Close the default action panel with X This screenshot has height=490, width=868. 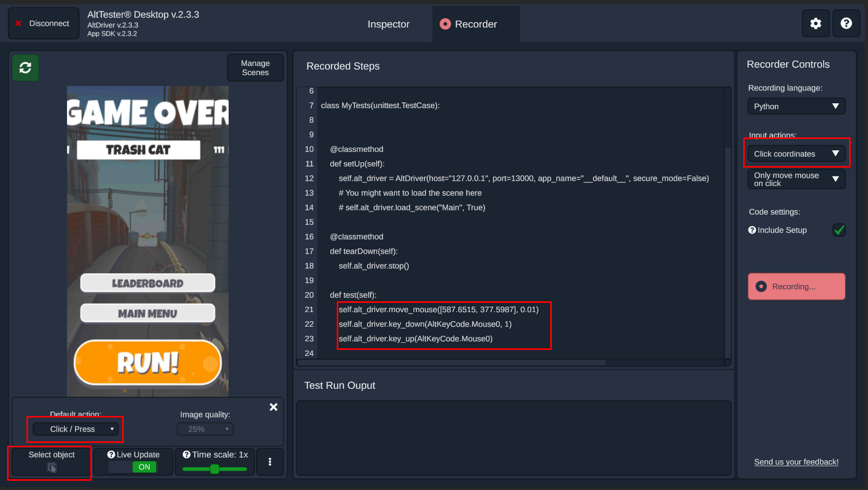pyautogui.click(x=273, y=407)
